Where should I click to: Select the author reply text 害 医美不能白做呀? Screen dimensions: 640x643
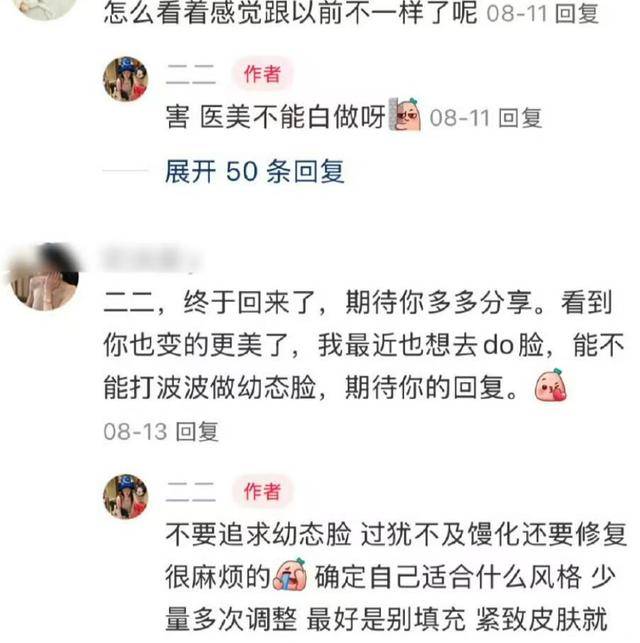[x=276, y=117]
